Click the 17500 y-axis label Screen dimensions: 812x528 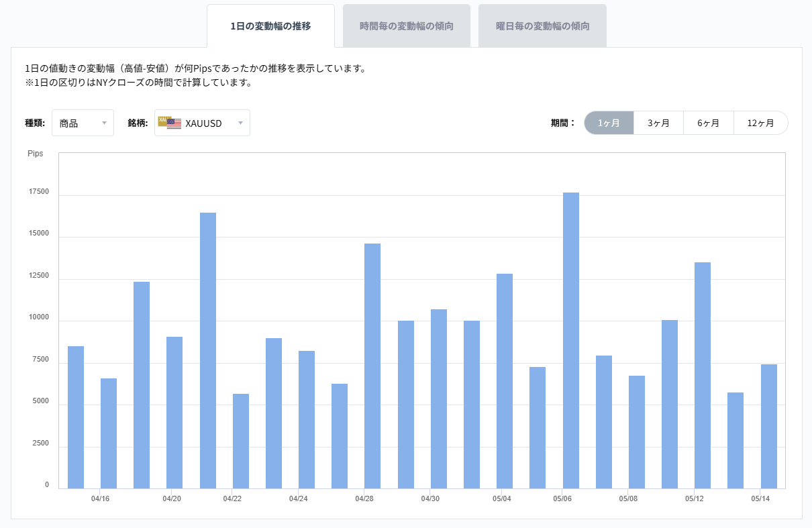(39, 192)
